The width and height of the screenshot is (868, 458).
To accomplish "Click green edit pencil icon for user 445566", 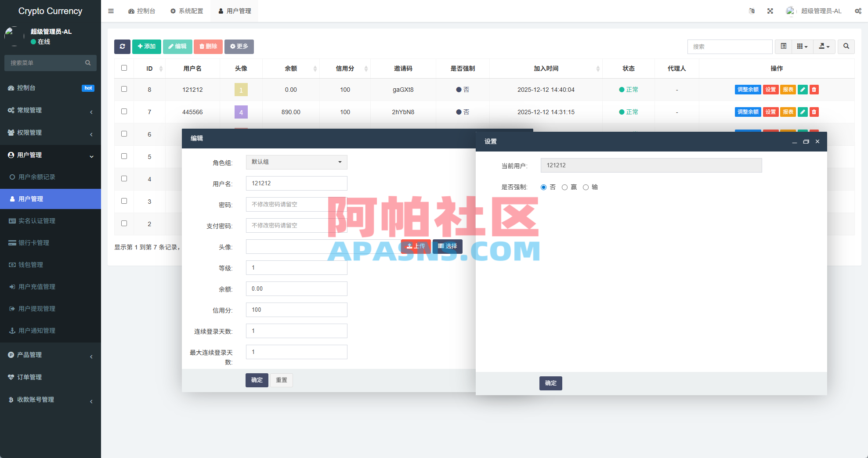I will pos(803,112).
